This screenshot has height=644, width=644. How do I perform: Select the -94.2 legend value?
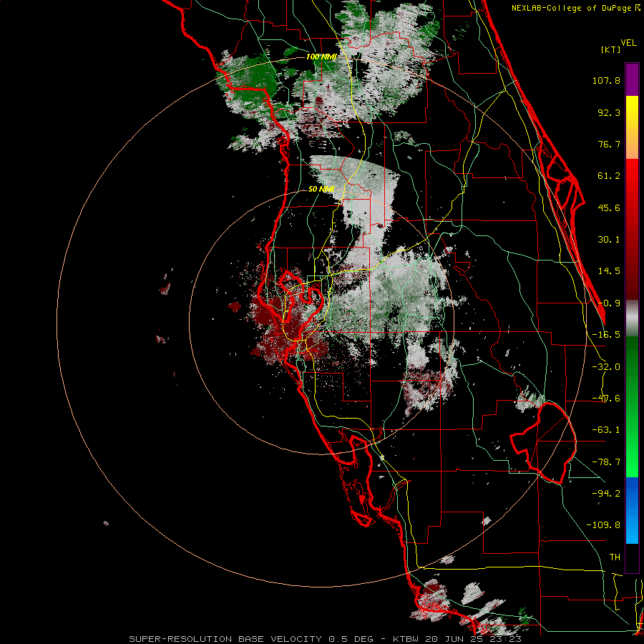click(x=606, y=493)
